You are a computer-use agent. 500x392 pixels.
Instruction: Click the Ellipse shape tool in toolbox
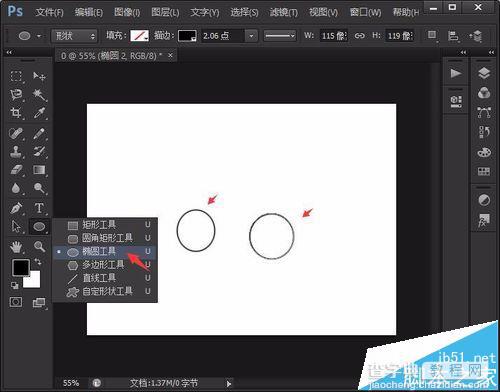[39, 227]
